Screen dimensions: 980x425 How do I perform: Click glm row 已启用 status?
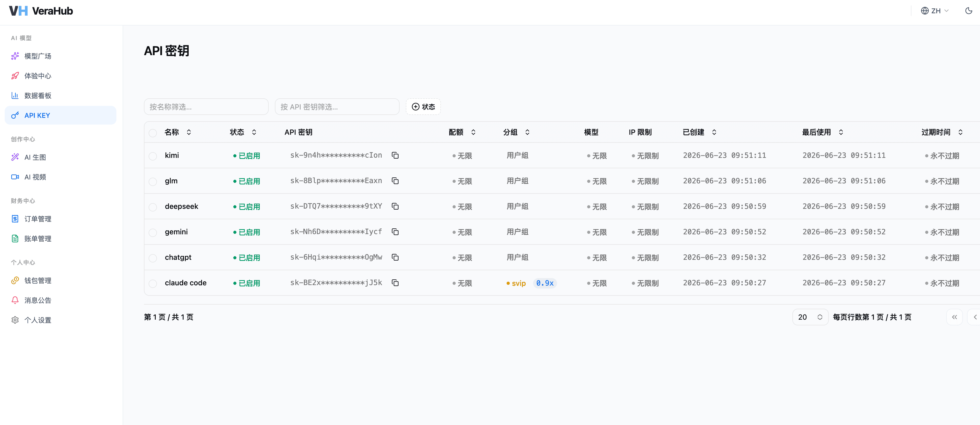pos(247,181)
